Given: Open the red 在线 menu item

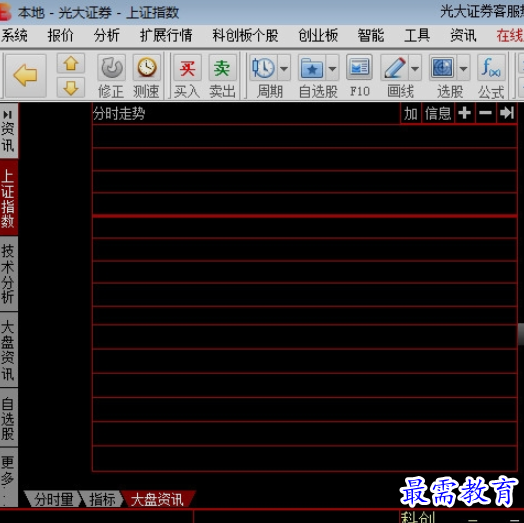Looking at the screenshot, I should point(510,35).
